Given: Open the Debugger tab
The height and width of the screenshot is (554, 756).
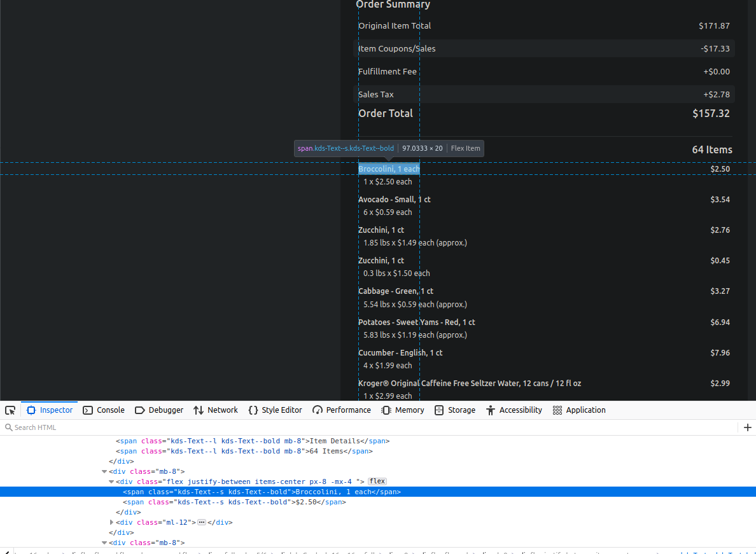Looking at the screenshot, I should pos(159,410).
